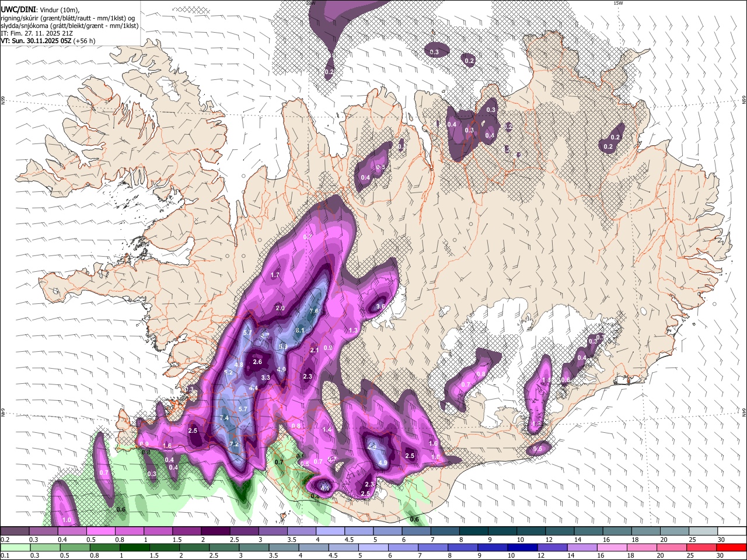Click the darkest green 1–1.5 swatch, bottom legend
The width and height of the screenshot is (747, 560).
134,547
